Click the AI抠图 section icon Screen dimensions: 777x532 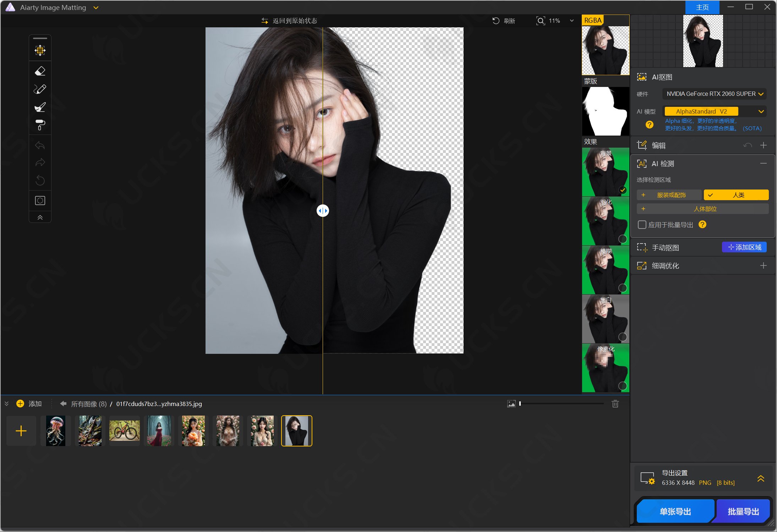(642, 77)
